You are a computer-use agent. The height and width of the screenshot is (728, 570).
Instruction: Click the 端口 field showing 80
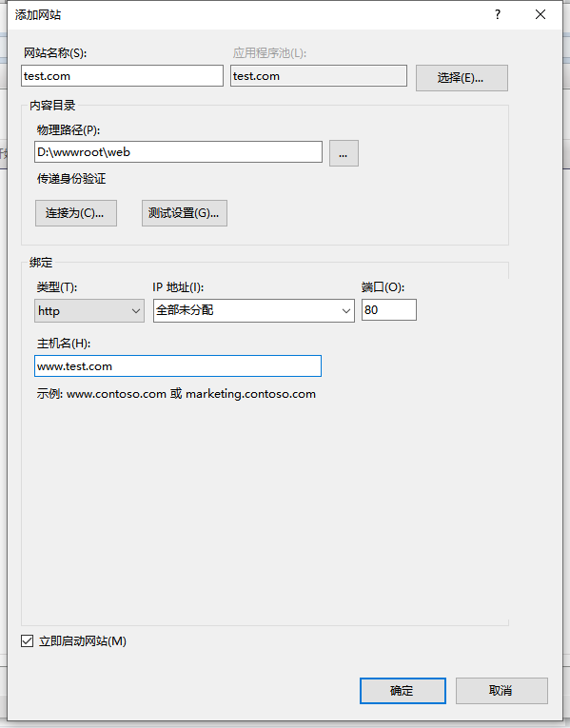point(389,309)
